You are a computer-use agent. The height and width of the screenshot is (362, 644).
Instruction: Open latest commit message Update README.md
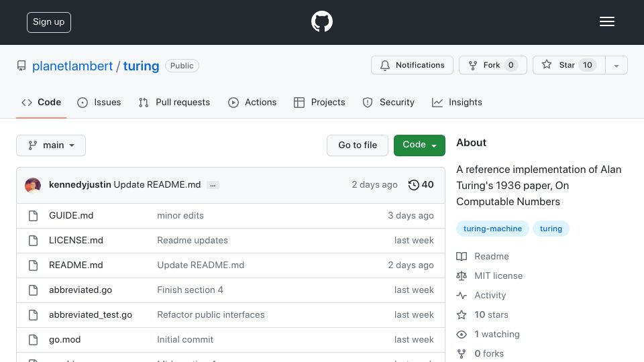click(x=157, y=185)
